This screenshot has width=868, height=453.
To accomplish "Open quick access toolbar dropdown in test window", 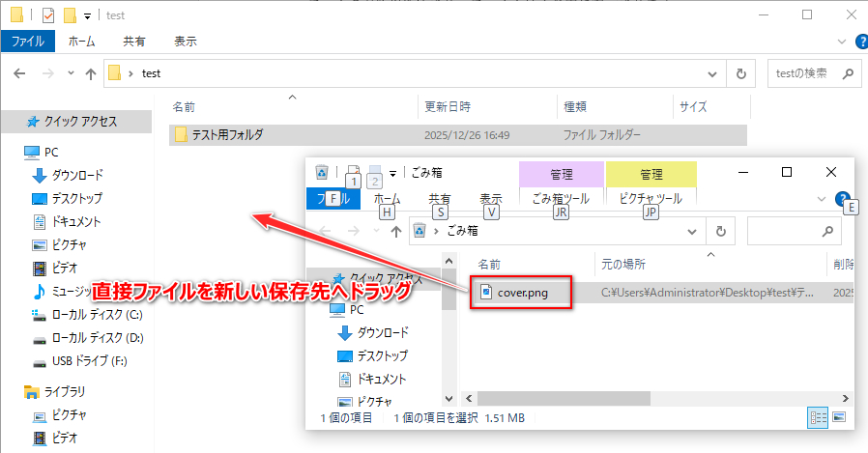I will [87, 16].
